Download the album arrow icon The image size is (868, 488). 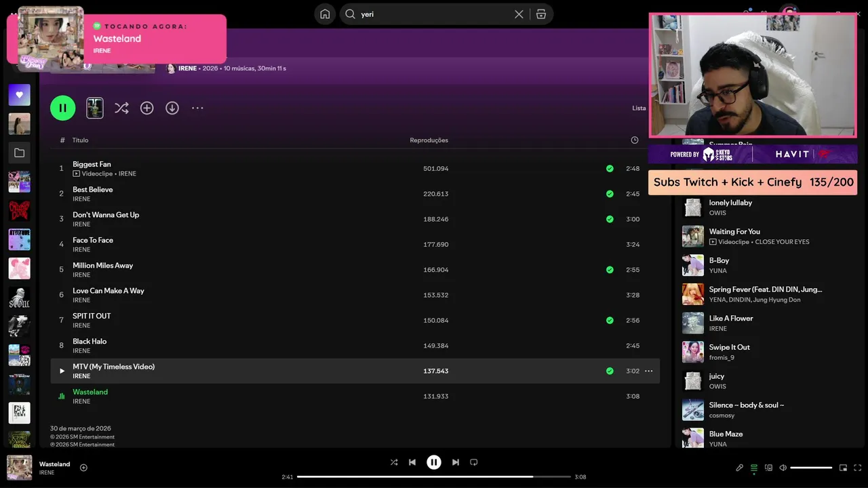(x=172, y=108)
